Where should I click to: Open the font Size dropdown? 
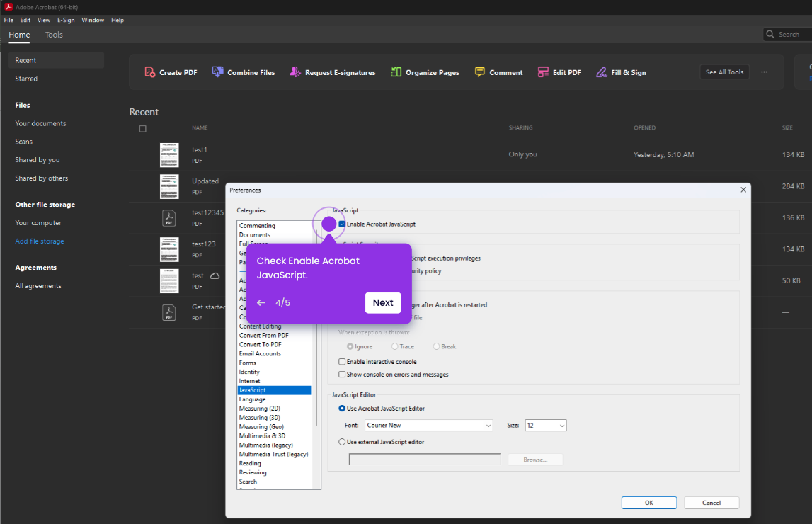(x=546, y=425)
